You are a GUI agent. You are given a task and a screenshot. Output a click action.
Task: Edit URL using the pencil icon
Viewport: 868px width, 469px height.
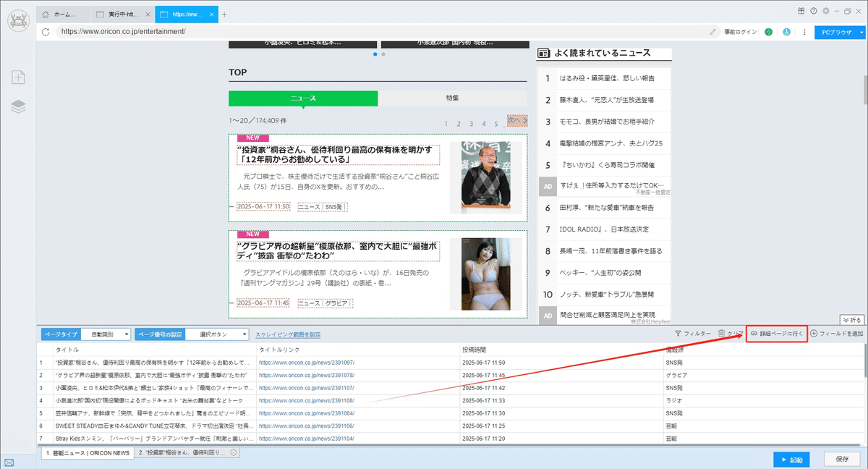[712, 32]
